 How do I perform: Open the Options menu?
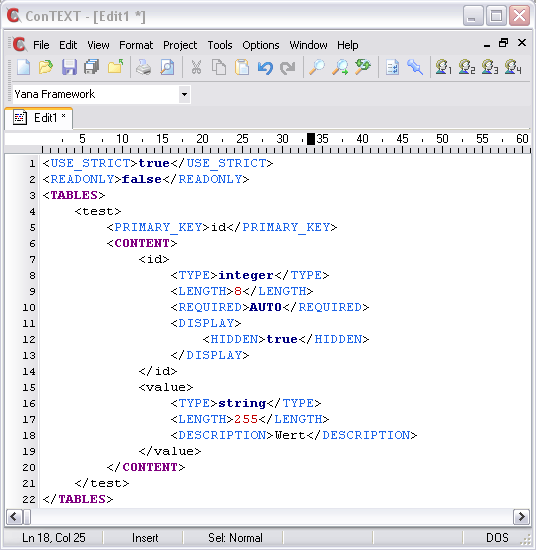click(x=261, y=45)
